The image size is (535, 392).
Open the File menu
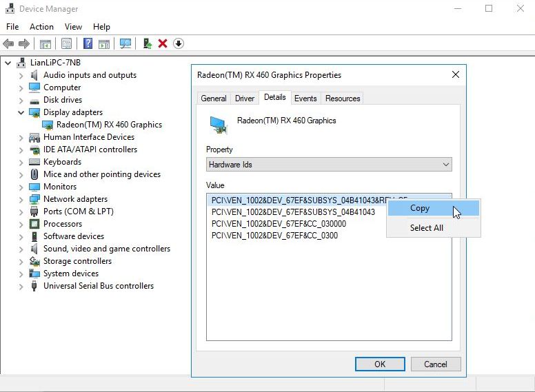pyautogui.click(x=12, y=27)
